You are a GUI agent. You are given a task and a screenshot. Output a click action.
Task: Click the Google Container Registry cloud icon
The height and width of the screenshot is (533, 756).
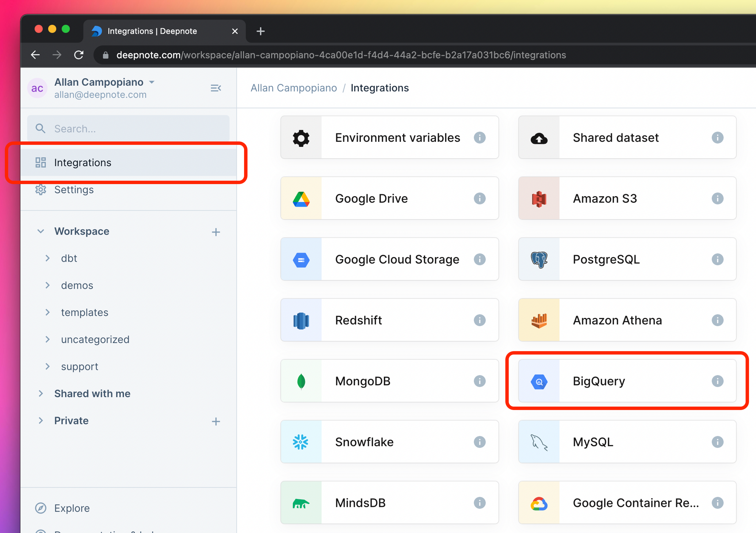click(539, 503)
